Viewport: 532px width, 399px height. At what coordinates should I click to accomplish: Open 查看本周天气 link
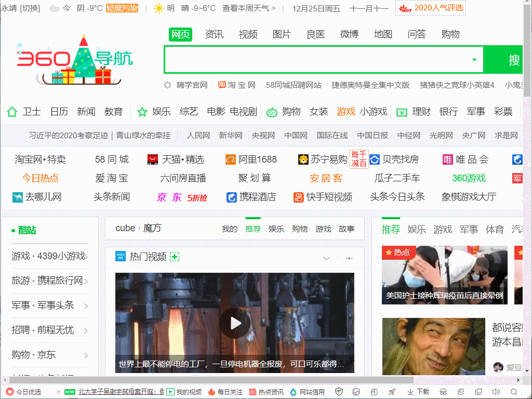click(x=249, y=8)
